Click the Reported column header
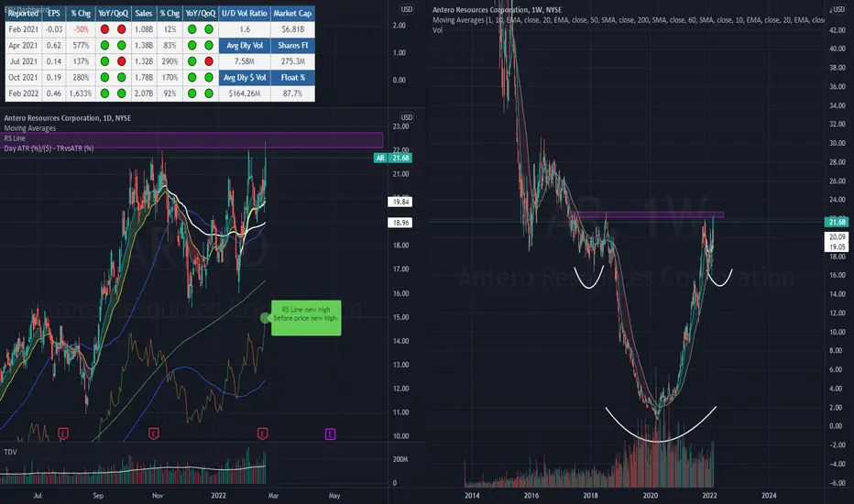 (24, 14)
